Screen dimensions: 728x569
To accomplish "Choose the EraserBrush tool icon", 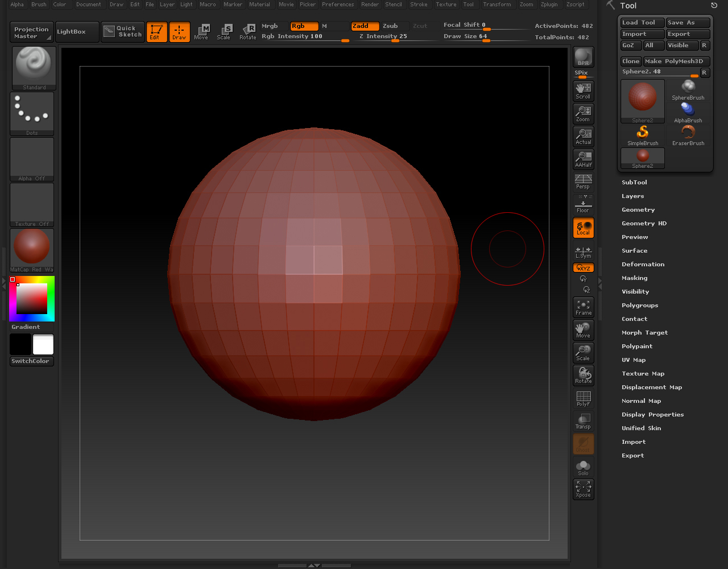I will 688,135.
